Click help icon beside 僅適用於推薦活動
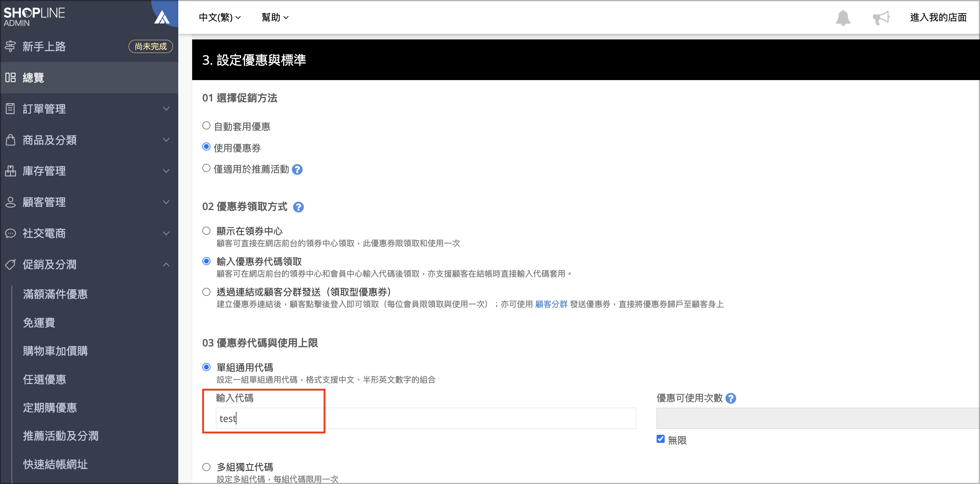 (297, 169)
